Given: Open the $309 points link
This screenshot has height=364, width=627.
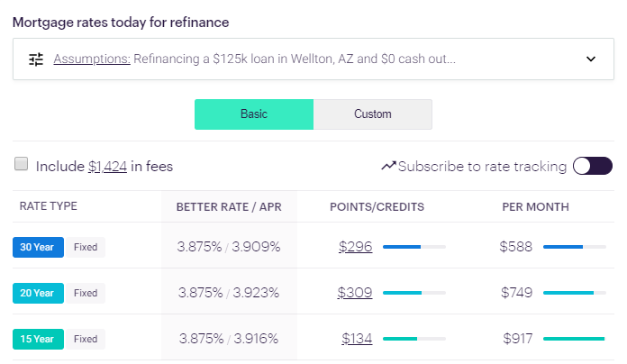Looking at the screenshot, I should 355,292.
